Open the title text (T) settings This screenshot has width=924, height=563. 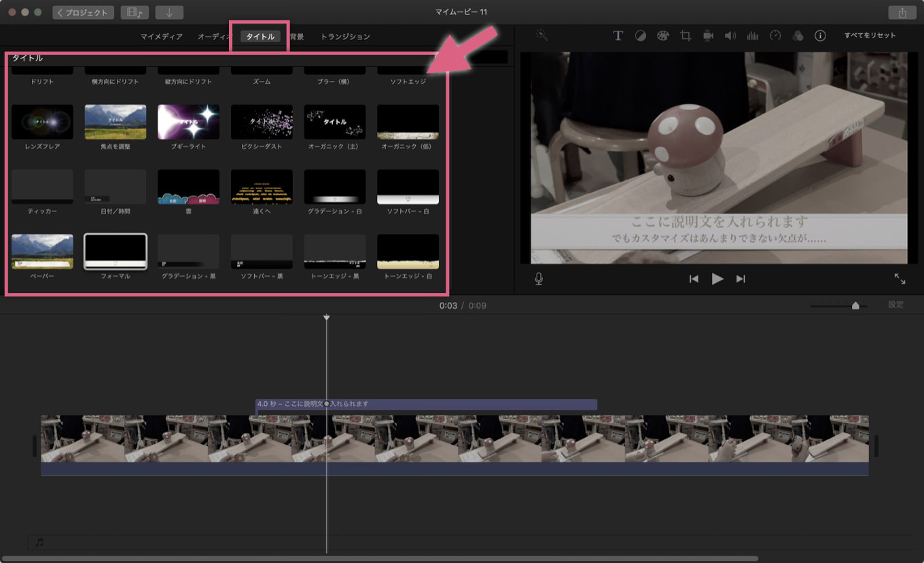[x=618, y=36]
